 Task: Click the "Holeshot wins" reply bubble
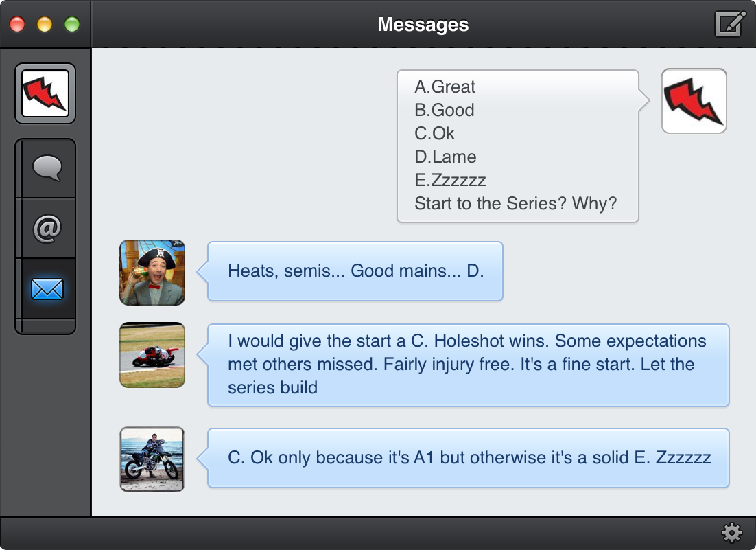[x=467, y=365]
